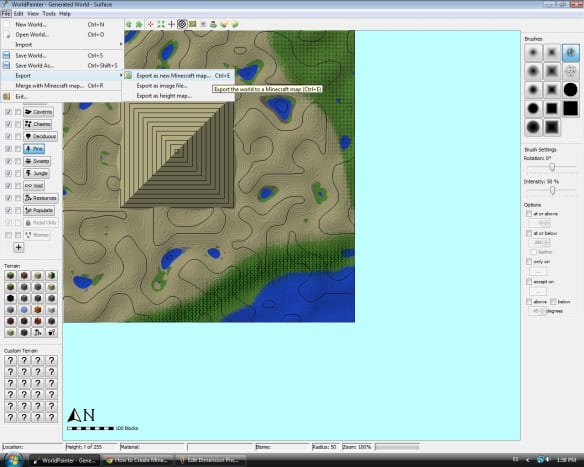The image size is (584, 467).
Task: Choose the large solid black square brush
Action: 570,108
